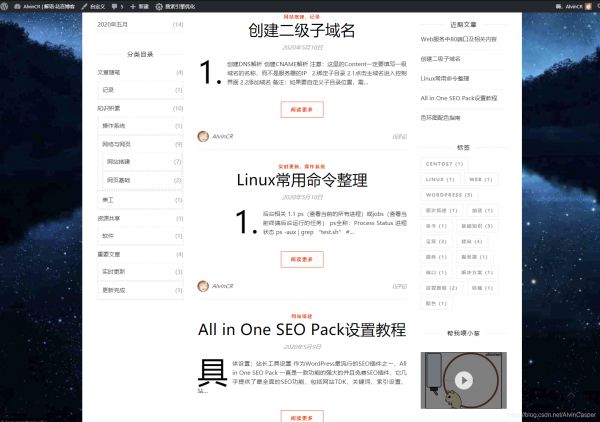Open the 记录 subcategory in sidebar
Viewport: 600px width, 422px height.
tap(108, 90)
